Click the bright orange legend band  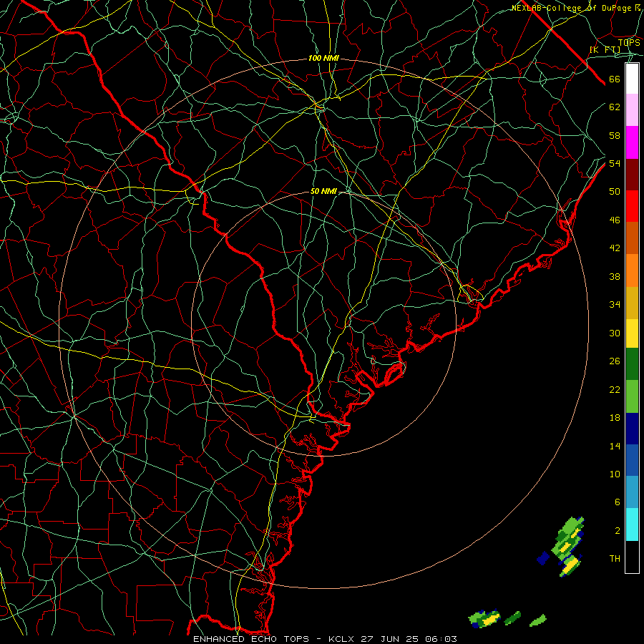tap(632, 270)
